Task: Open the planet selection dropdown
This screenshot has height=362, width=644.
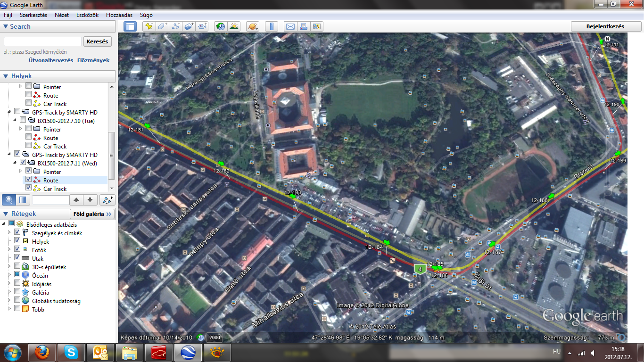Action: tap(253, 26)
